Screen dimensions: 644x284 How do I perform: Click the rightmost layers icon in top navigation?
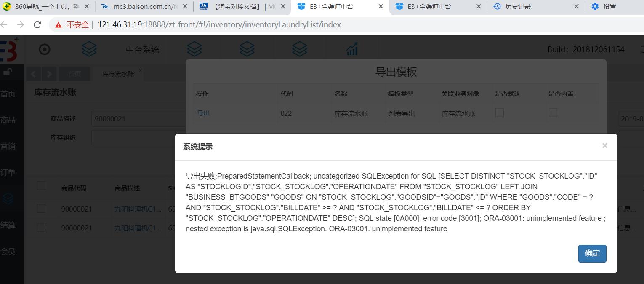click(x=300, y=49)
